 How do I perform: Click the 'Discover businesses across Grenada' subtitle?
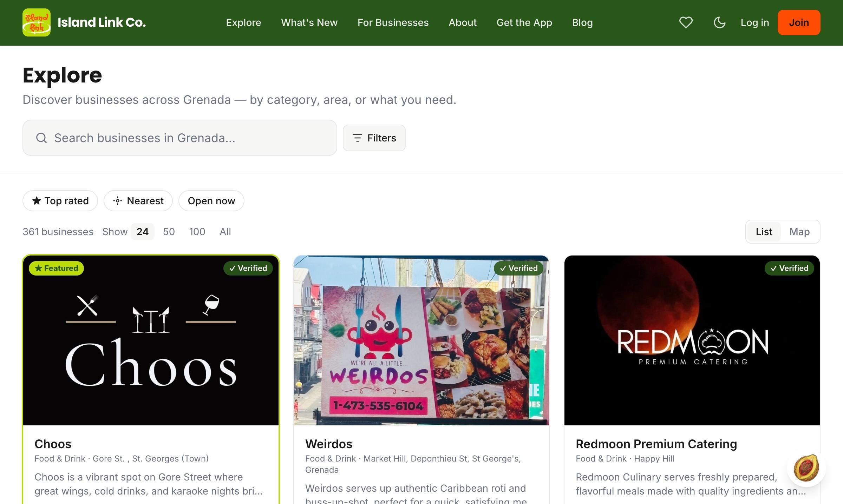pyautogui.click(x=239, y=100)
